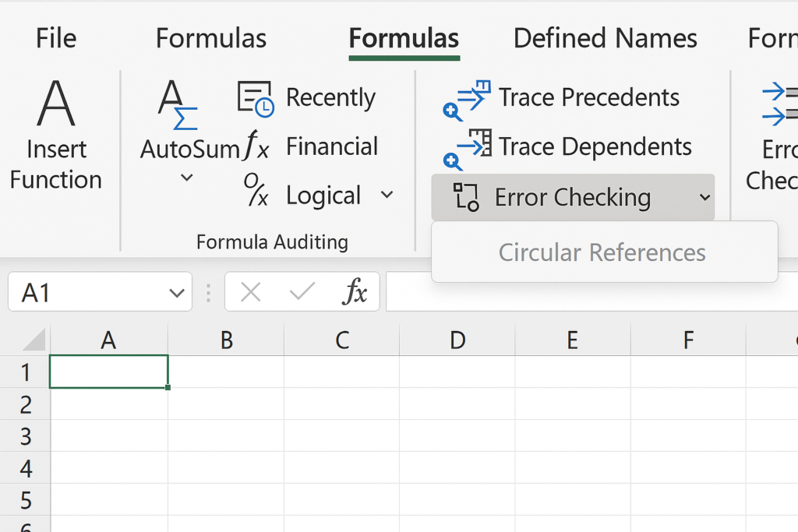Choose Circular References from the dropdown menu
This screenshot has height=532, width=798.
click(x=602, y=252)
